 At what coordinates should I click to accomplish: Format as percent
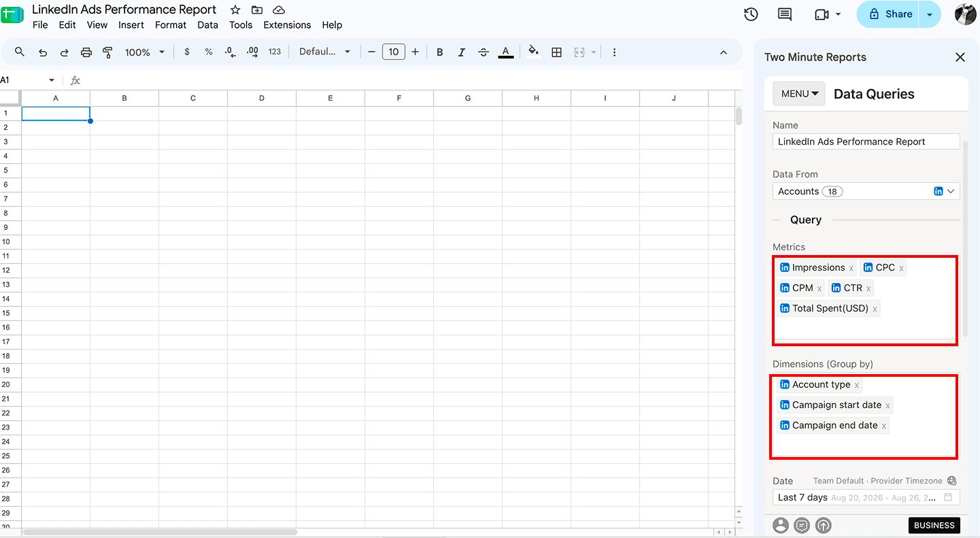[x=209, y=52]
